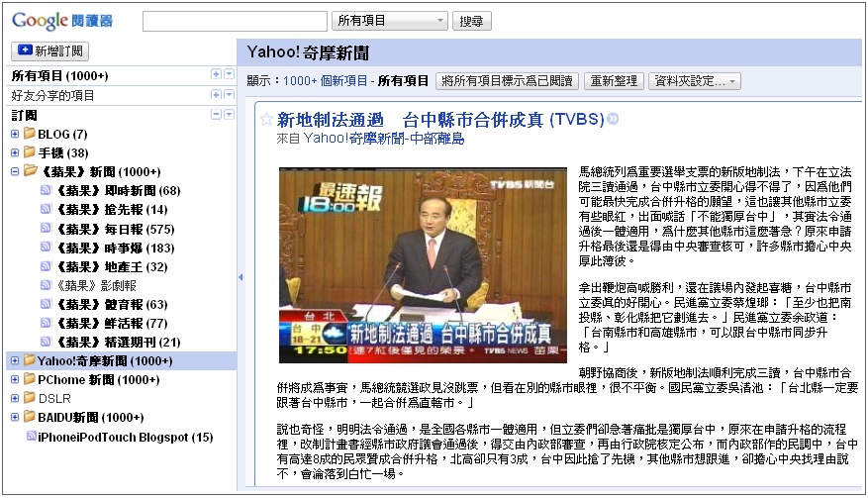Click the DSLR folder icon
The height and width of the screenshot is (498, 868).
(x=30, y=398)
